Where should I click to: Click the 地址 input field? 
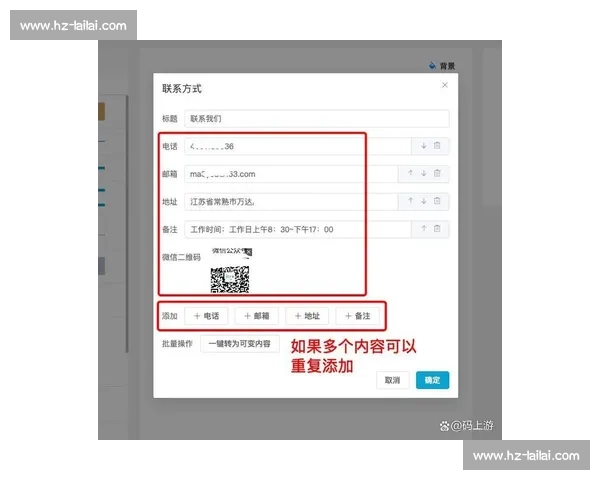pyautogui.click(x=291, y=201)
